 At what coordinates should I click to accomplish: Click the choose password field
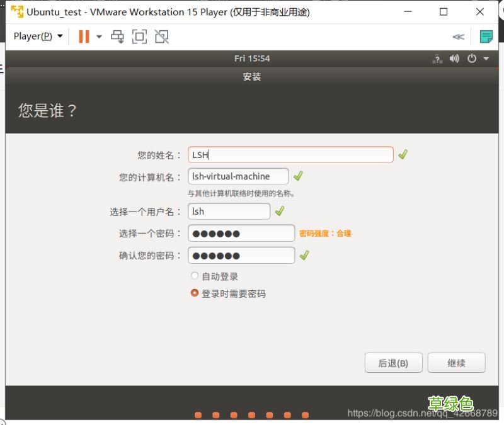[241, 234]
